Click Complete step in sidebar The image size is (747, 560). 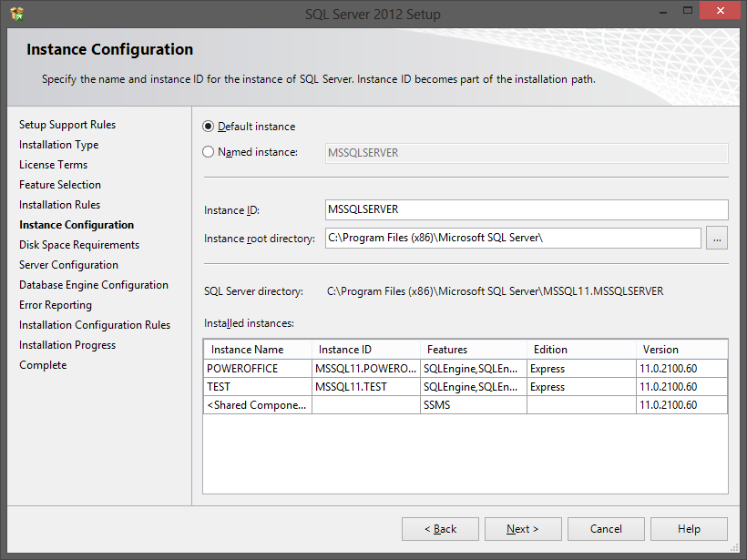(x=43, y=365)
